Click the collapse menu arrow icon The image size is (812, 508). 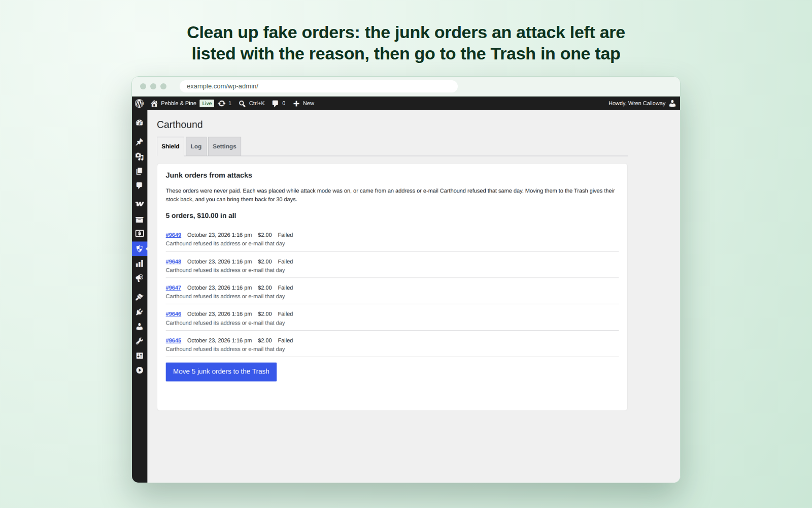140,370
